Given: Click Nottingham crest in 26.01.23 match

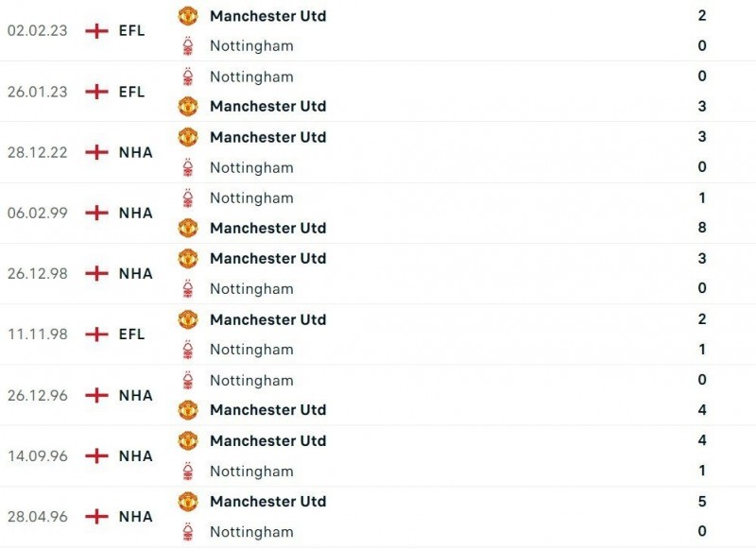Looking at the screenshot, I should click(188, 77).
